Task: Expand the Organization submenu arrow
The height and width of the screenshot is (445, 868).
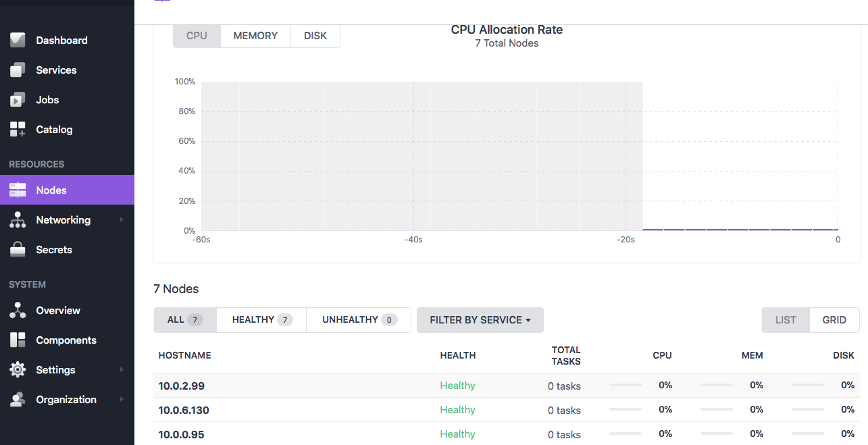Action: 122,400
